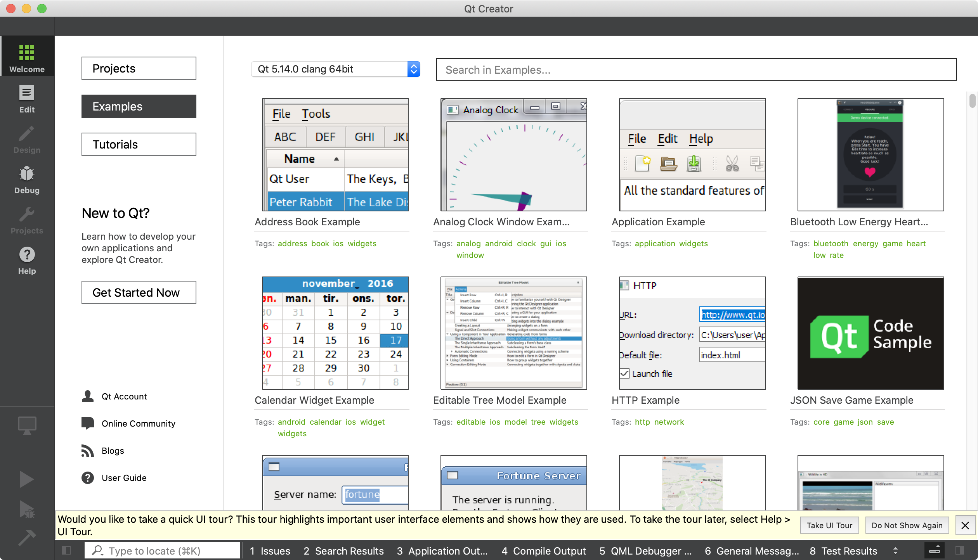The width and height of the screenshot is (978, 560).
Task: Click the macOS green zoom button
Action: [x=42, y=9]
